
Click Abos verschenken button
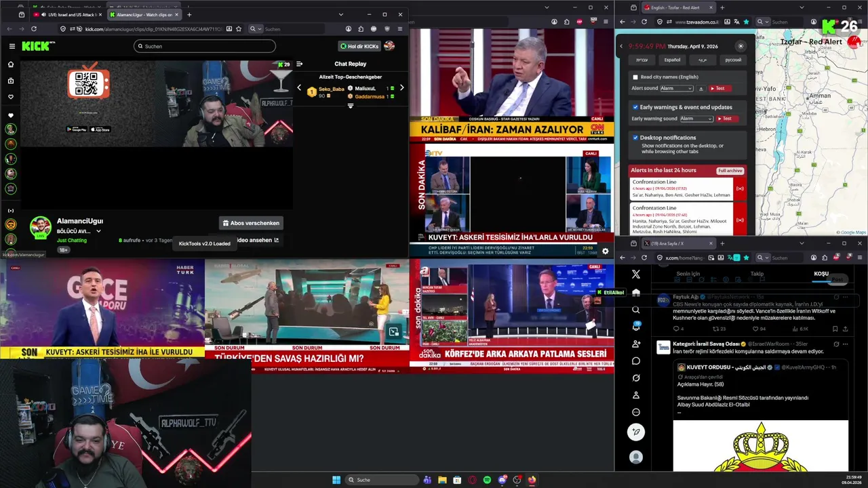click(251, 223)
